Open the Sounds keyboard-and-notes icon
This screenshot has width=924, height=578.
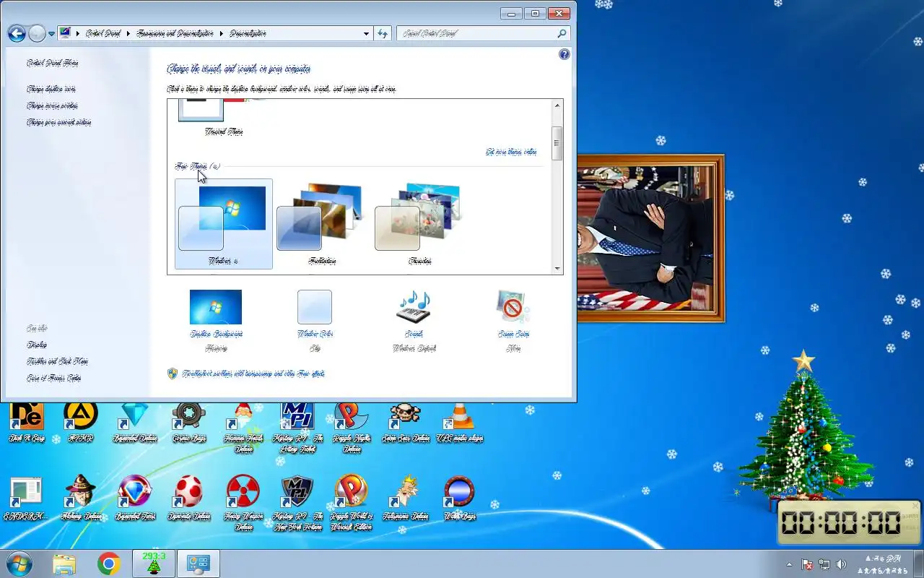(414, 307)
